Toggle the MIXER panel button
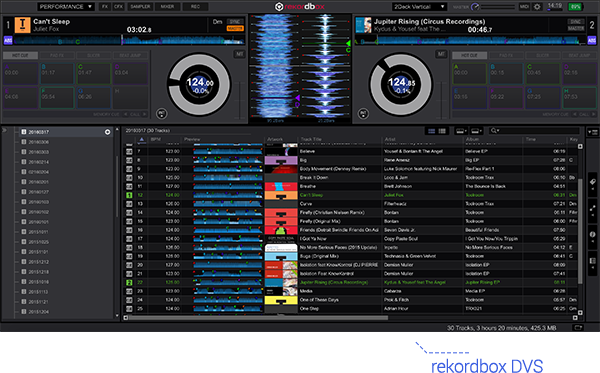 167,7
